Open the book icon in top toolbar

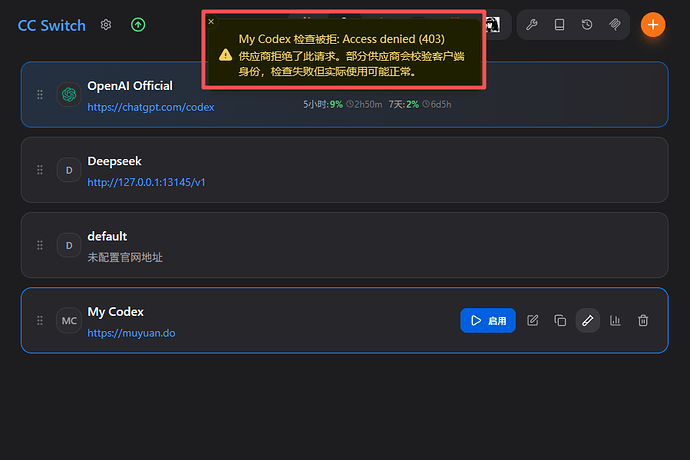coord(559,25)
